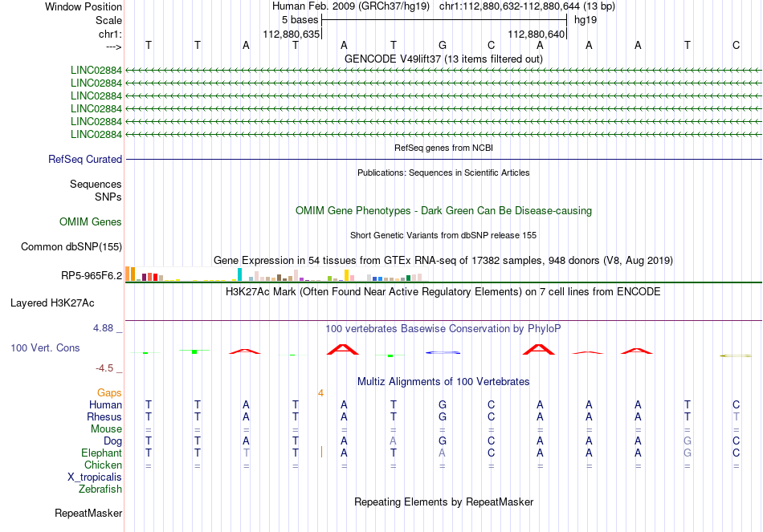Screen dimensions: 763x532
Task: Click the 4.88 PhyloP upper scale value
Action: (103, 328)
